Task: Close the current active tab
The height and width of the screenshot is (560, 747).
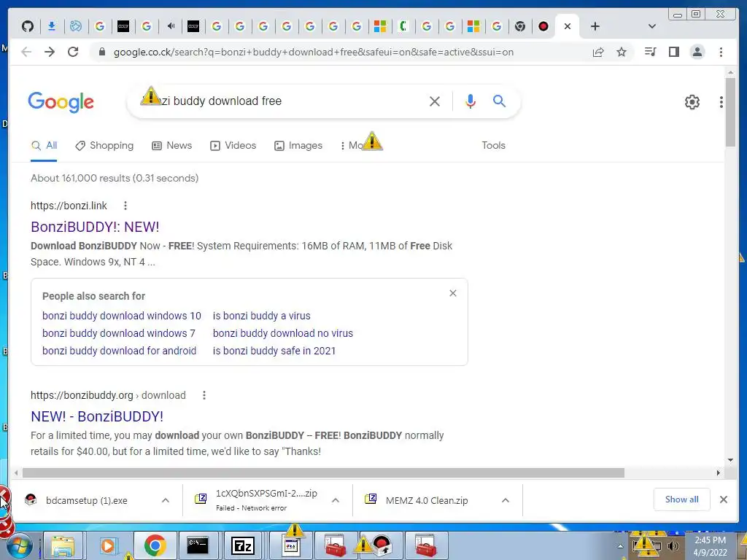Action: pos(567,26)
